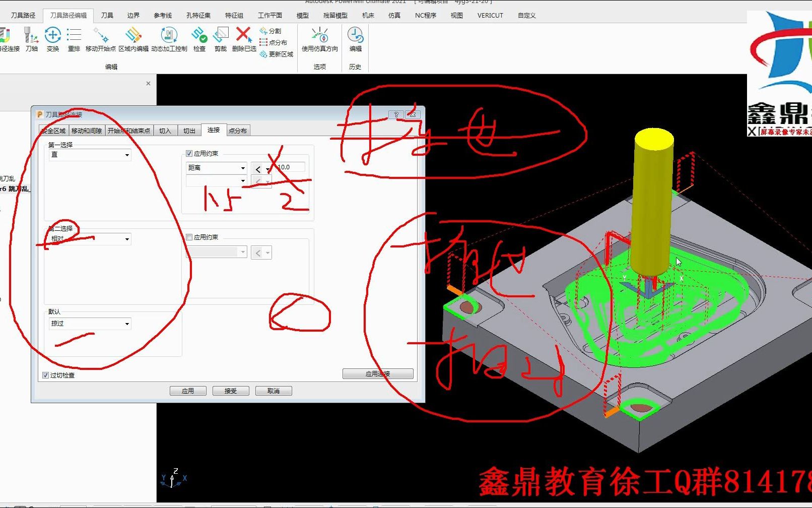812x508 pixels.
Task: Open 动态加工控制 (dynamic machine control)
Action: point(169,40)
